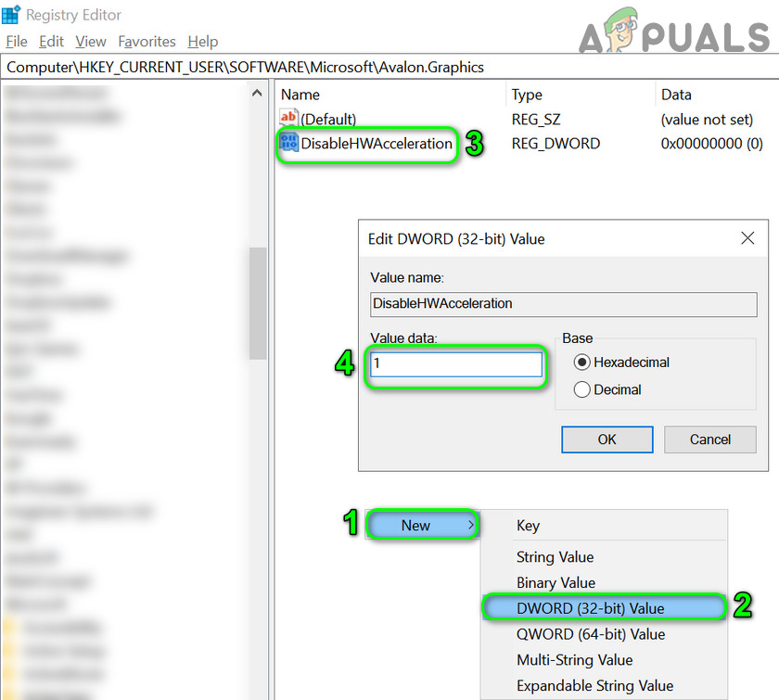Click the tree pane scrollbar thumb
The width and height of the screenshot is (779, 700).
pos(258,303)
